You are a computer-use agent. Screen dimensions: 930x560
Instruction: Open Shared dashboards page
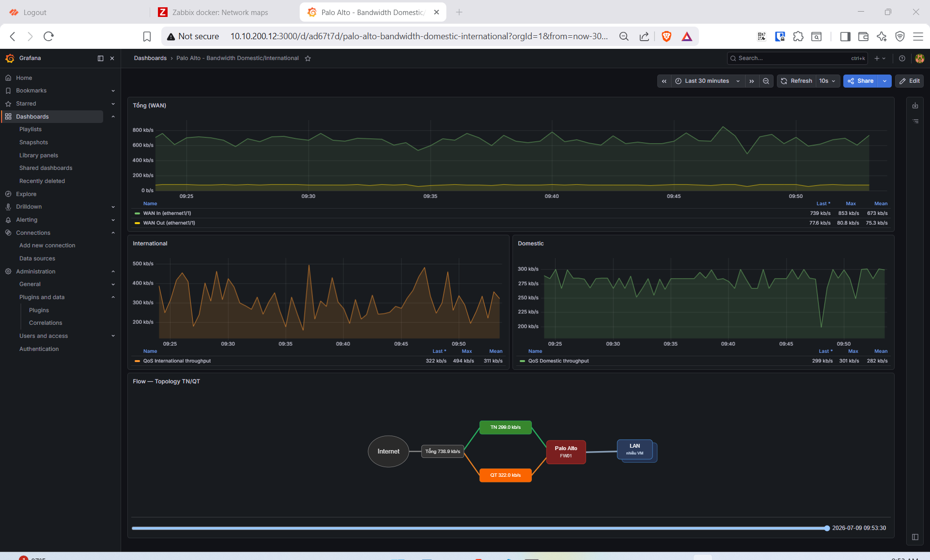pos(46,168)
